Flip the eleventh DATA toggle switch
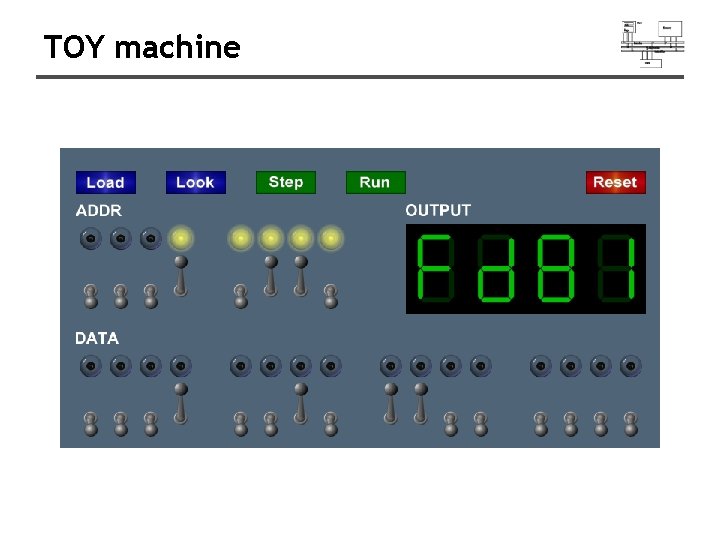 pos(451,424)
